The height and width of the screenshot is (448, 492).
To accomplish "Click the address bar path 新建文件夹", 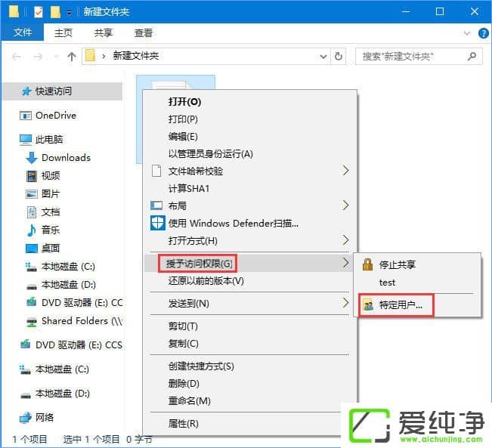I will (136, 56).
